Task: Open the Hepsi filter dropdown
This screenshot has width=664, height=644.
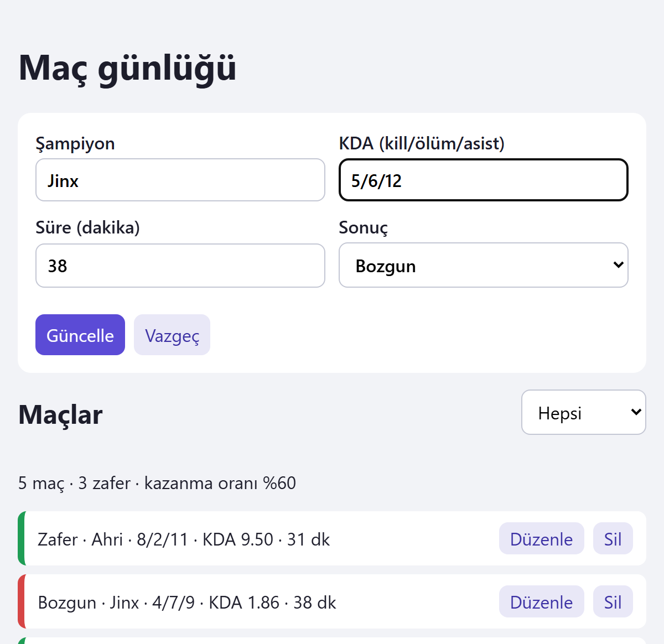Action: tap(584, 412)
